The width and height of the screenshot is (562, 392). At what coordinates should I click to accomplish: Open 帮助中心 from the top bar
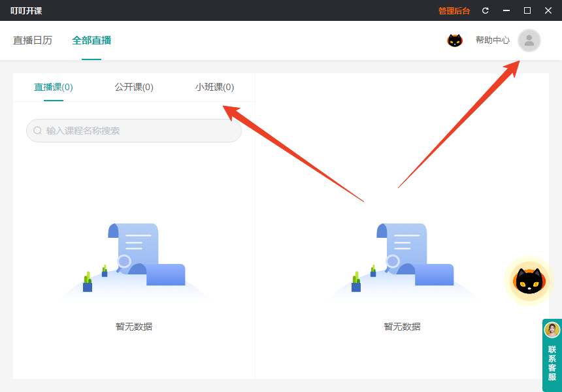pyautogui.click(x=493, y=40)
